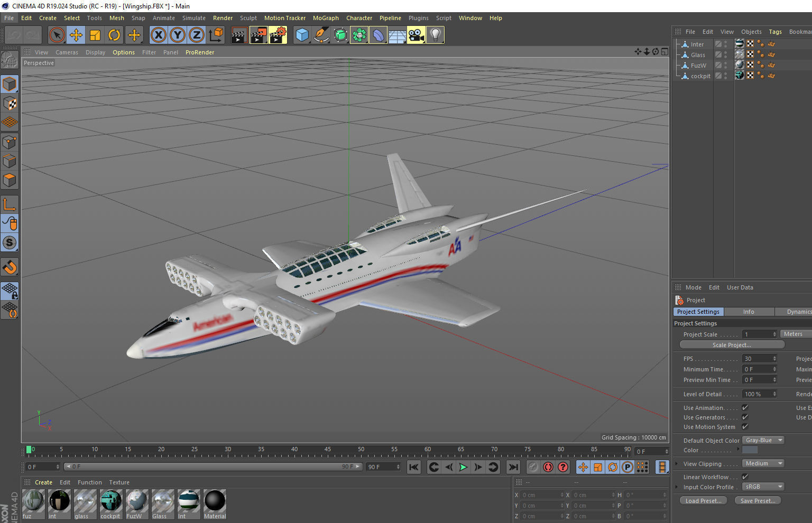812x523 pixels.
Task: Open Input Color Profile sRGB dropdown
Action: click(763, 487)
